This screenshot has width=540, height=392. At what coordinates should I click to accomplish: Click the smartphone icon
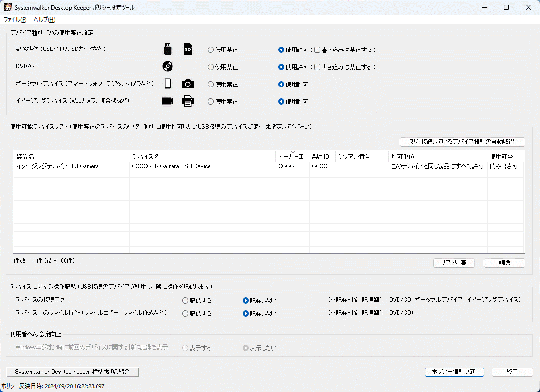click(168, 84)
